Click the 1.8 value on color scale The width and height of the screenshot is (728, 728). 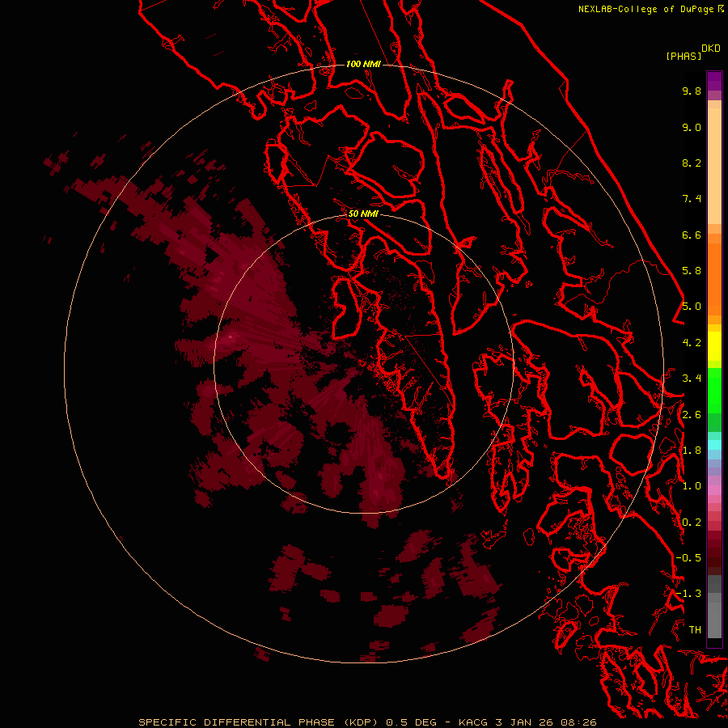(692, 451)
